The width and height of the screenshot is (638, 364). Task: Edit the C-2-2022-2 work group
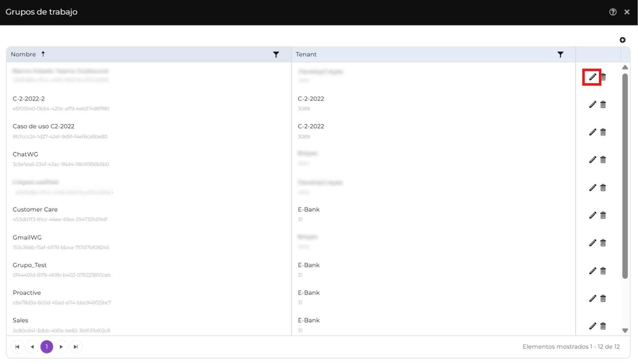(x=592, y=105)
